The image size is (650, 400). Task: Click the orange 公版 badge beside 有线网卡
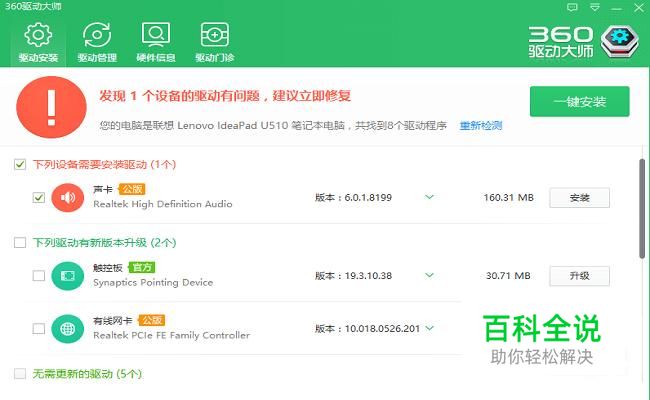[152, 320]
